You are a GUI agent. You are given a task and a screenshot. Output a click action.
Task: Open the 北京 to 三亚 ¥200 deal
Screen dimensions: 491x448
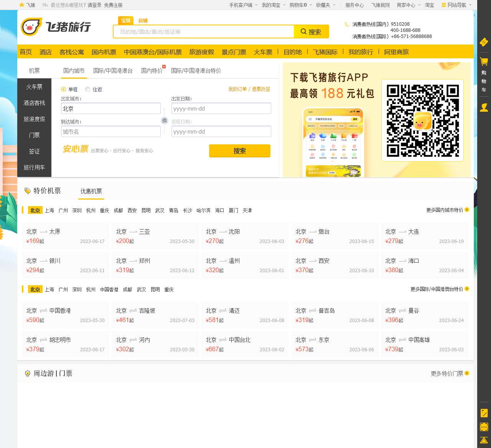point(155,236)
